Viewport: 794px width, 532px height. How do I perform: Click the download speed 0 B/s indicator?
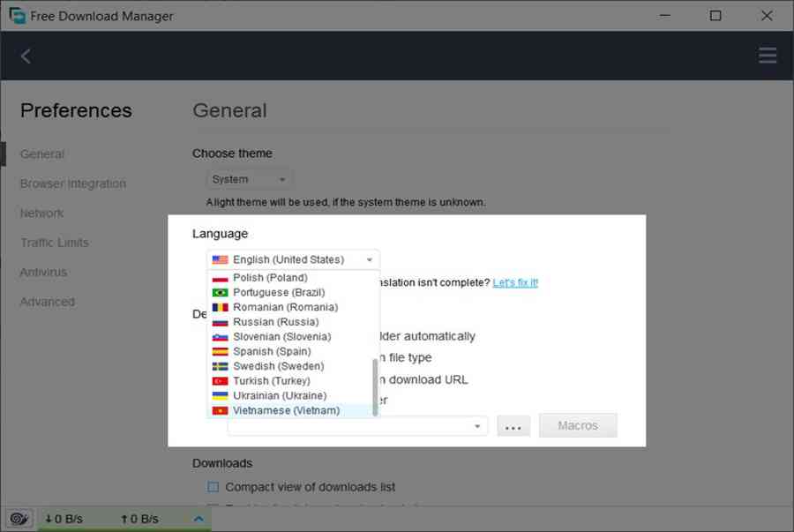(x=64, y=519)
